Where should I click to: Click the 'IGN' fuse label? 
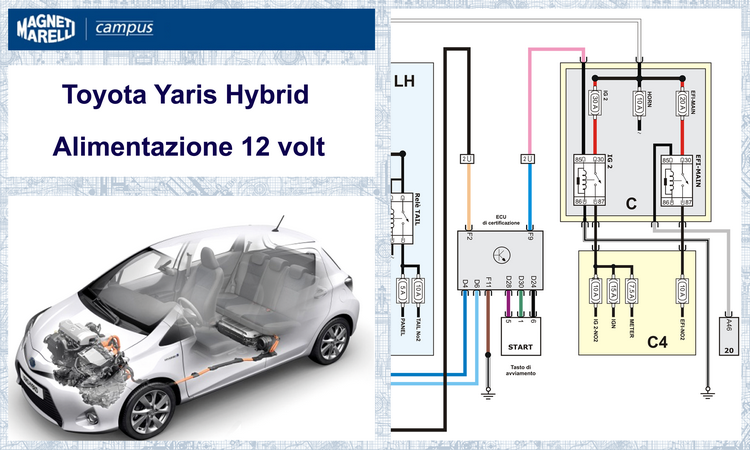point(613,323)
